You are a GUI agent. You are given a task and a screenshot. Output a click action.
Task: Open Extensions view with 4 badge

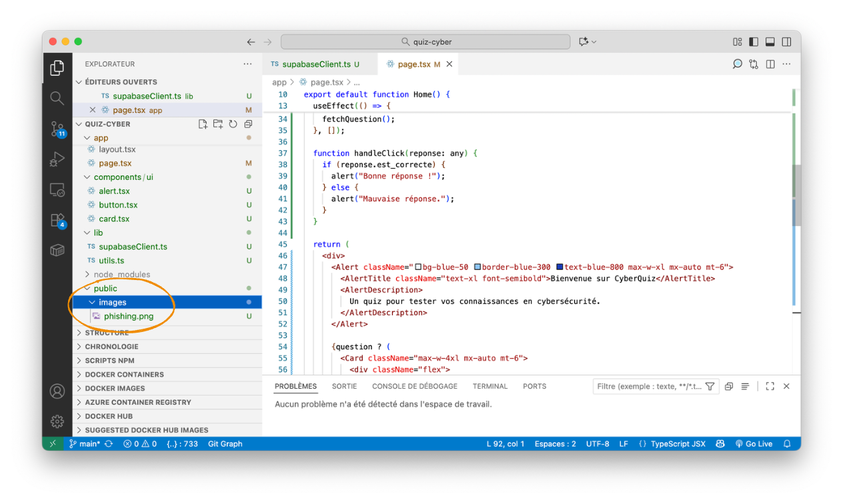(x=57, y=221)
